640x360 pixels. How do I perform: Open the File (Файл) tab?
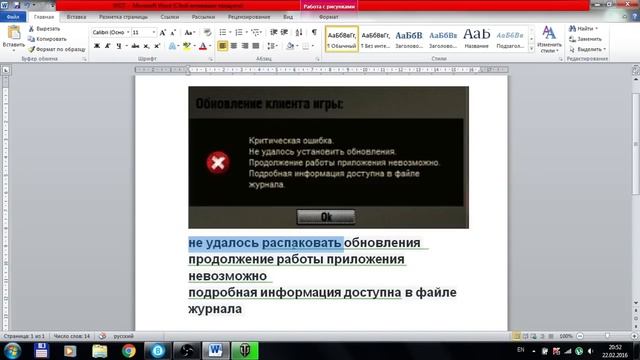click(13, 17)
